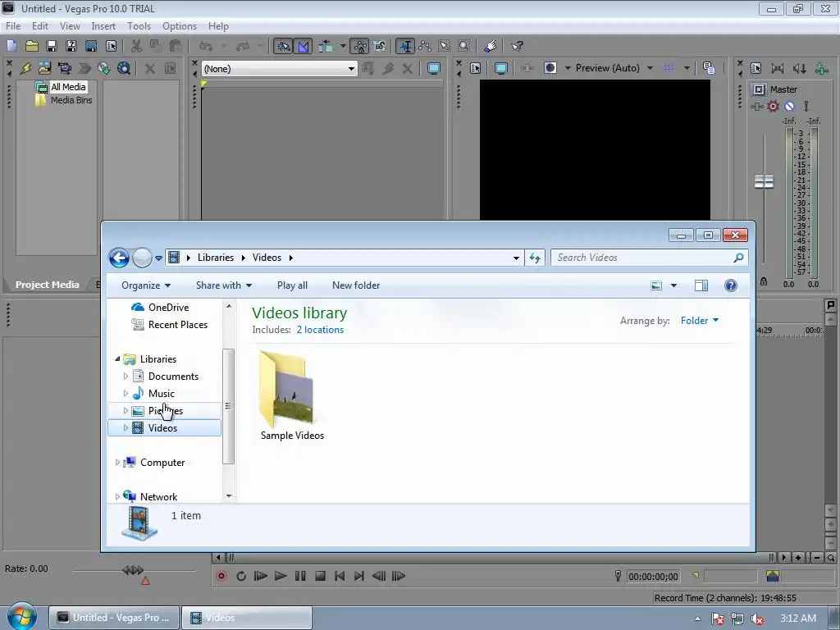This screenshot has width=840, height=630.
Task: Click the Pause button in transport bar
Action: (300, 576)
